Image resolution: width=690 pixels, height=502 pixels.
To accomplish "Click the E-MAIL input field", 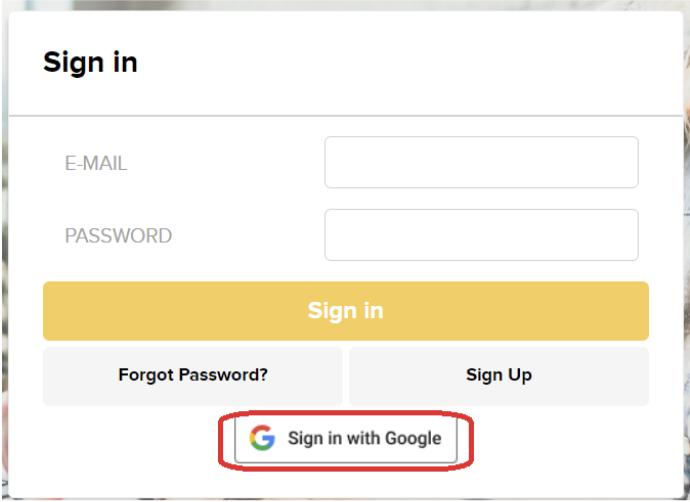I will [x=481, y=162].
